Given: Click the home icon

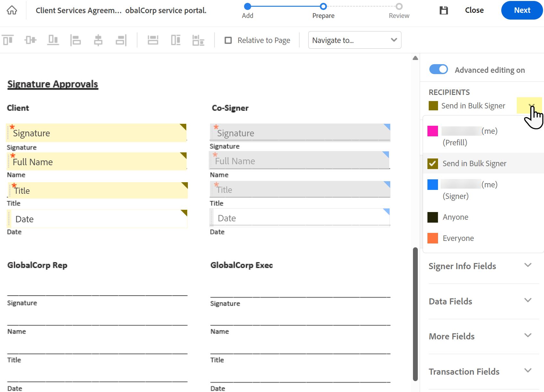Looking at the screenshot, I should (x=12, y=10).
